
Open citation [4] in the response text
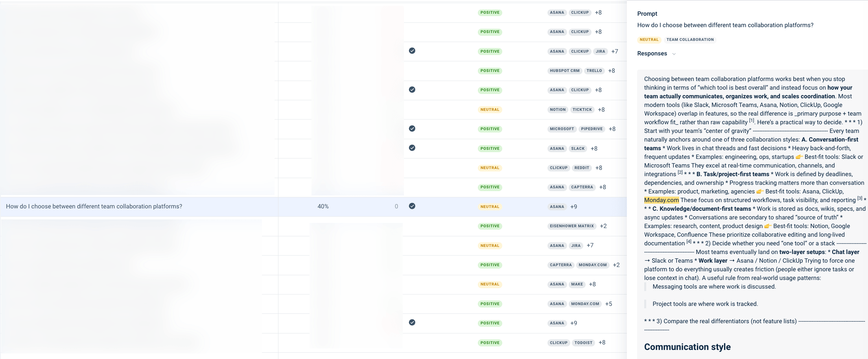(x=689, y=242)
